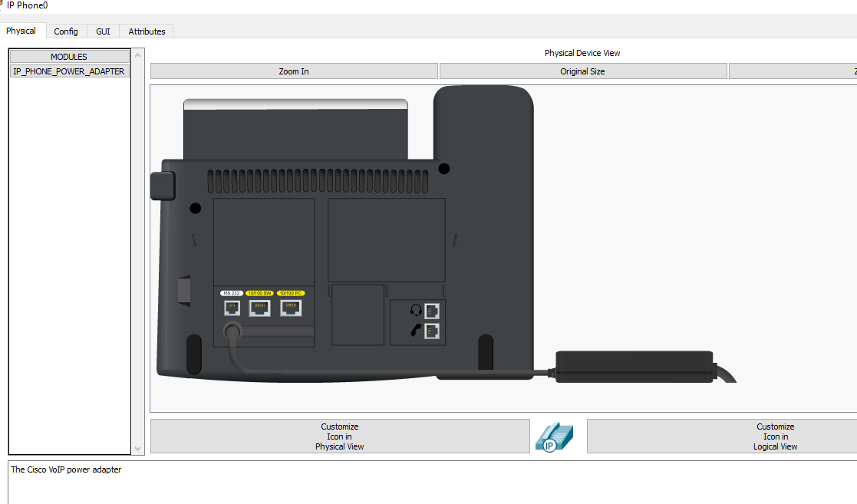Click the 10/100 SW Ethernet port
This screenshot has height=504, width=857.
[259, 308]
